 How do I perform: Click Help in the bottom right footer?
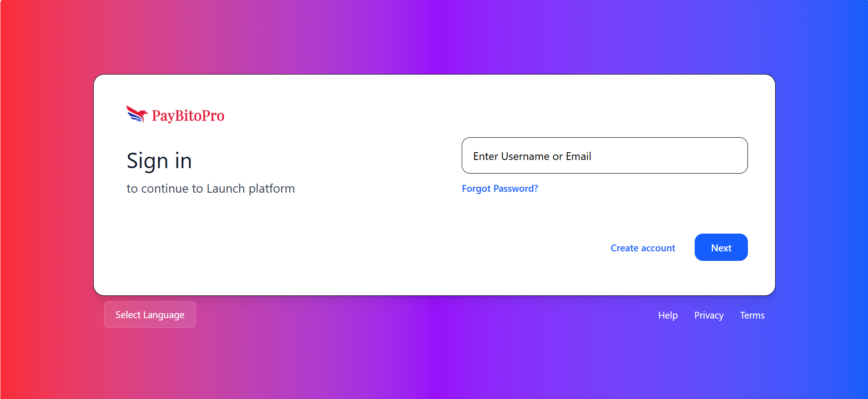click(667, 315)
